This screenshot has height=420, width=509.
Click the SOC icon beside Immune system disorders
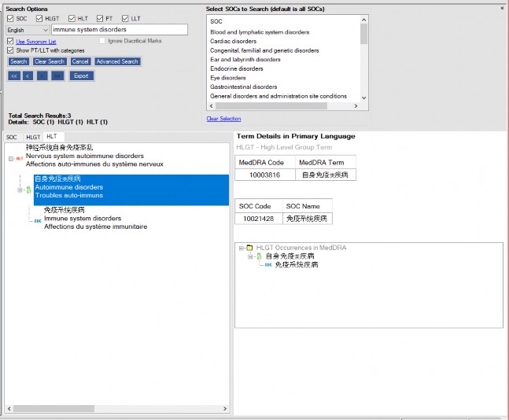tap(36, 221)
